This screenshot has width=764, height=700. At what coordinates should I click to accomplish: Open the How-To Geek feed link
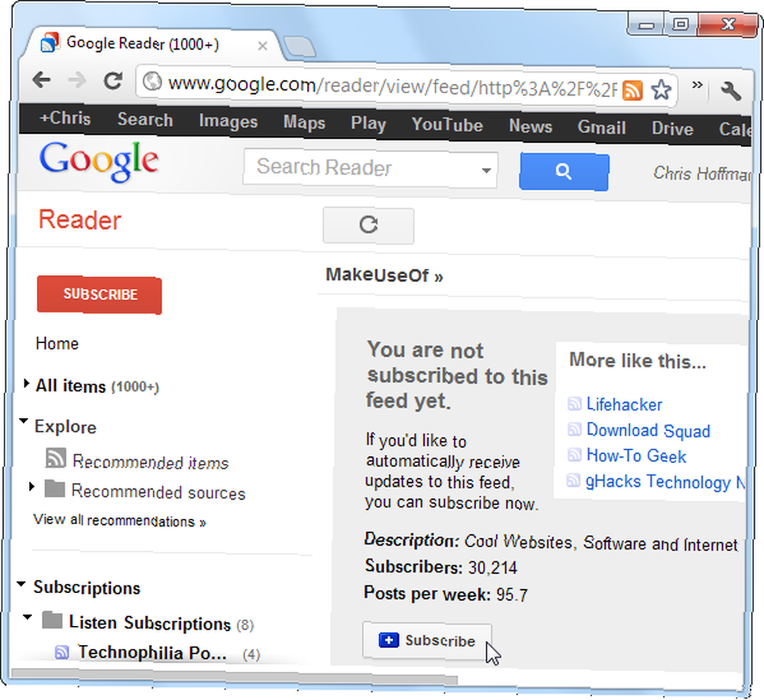[x=636, y=455]
